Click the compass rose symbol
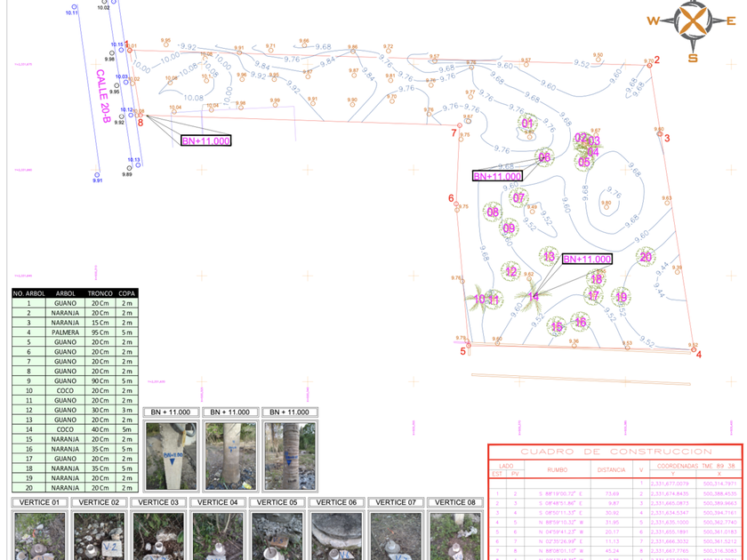 tap(693, 20)
